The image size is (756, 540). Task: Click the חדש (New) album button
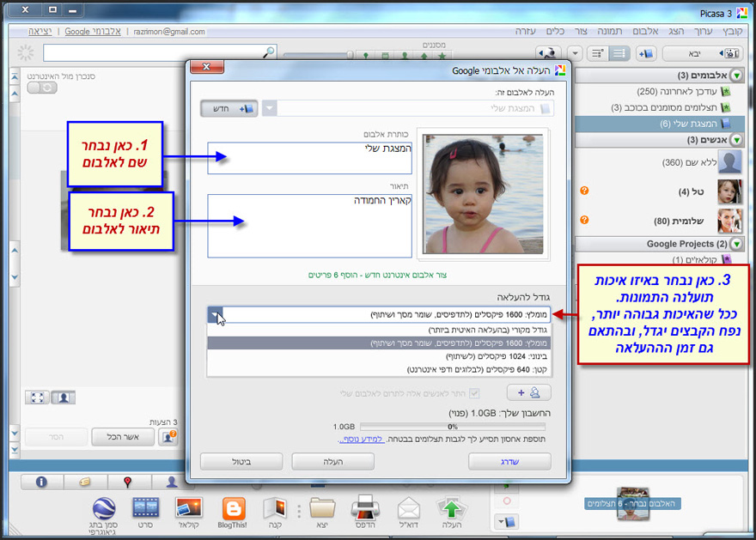point(229,108)
